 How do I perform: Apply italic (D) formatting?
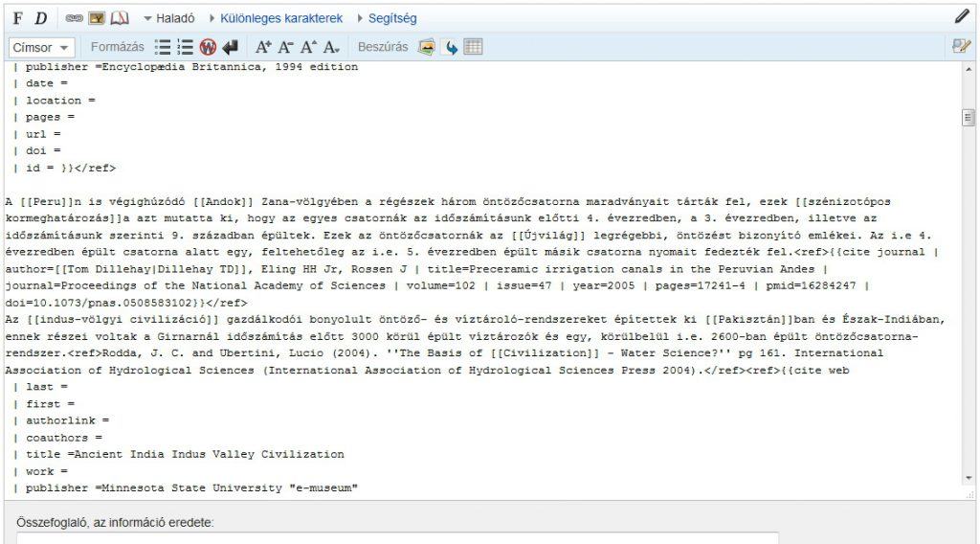tap(40, 18)
